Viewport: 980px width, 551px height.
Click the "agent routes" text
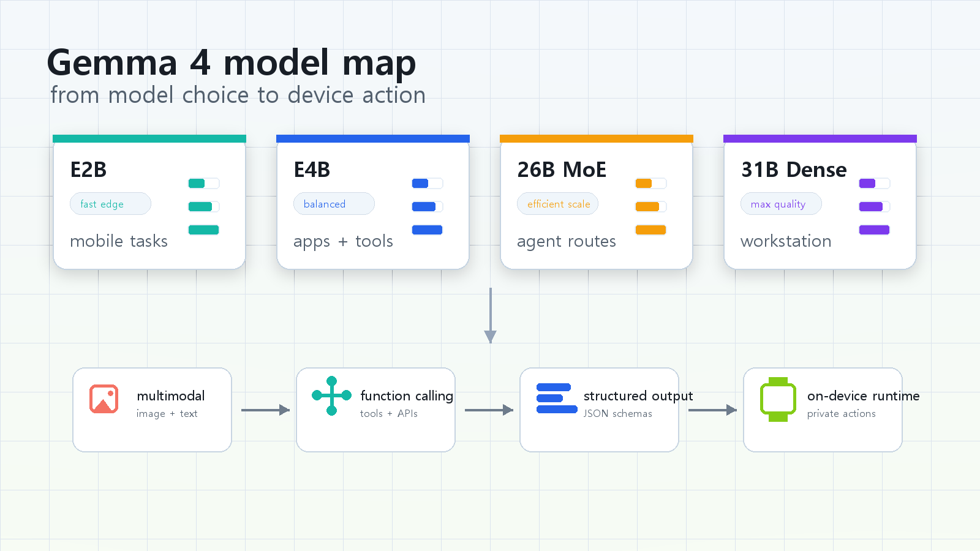567,242
